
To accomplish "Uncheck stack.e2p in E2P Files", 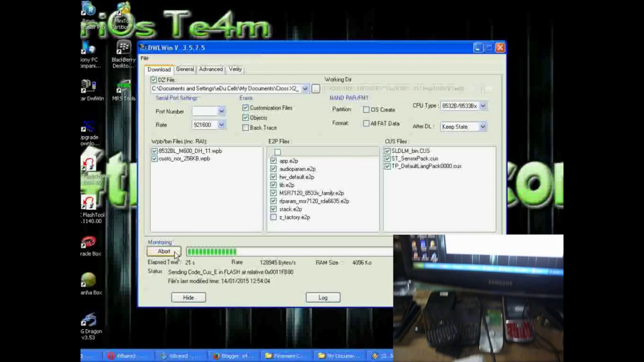I will click(x=273, y=209).
